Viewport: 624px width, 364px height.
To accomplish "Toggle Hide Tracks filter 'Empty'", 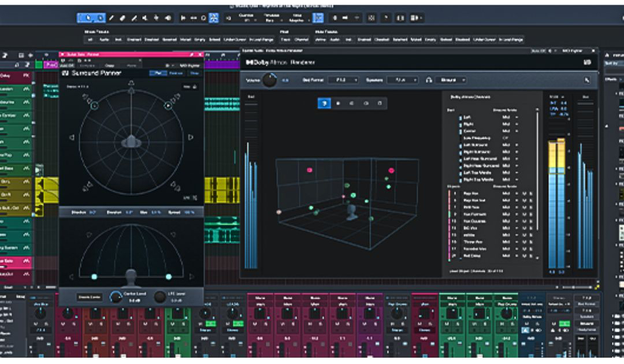I will coord(430,40).
